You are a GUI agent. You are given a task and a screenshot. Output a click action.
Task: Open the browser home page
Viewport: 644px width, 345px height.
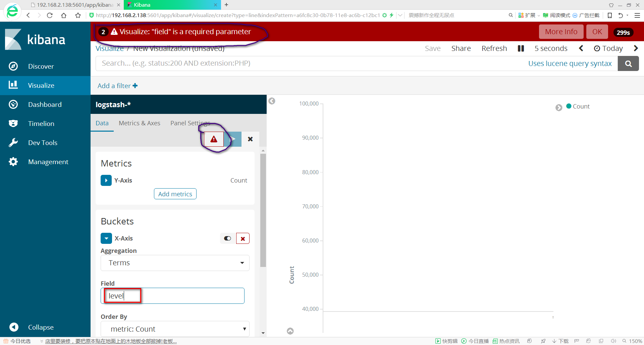click(64, 15)
